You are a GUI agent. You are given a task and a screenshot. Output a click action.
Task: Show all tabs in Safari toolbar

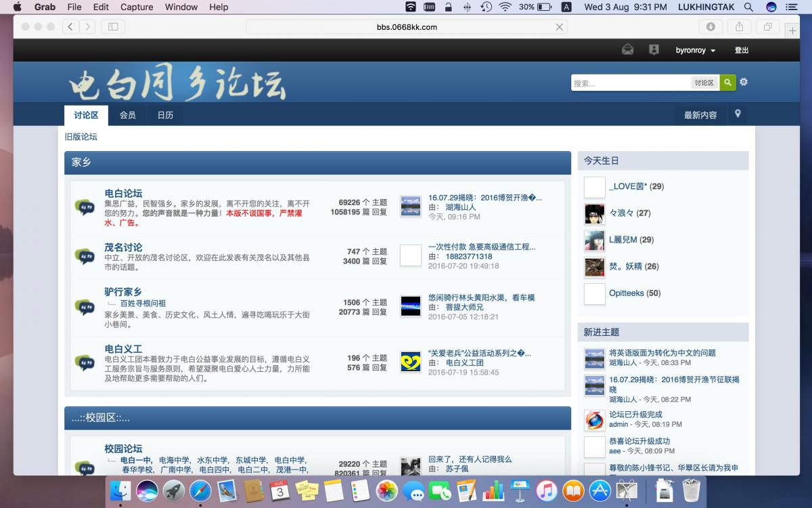pyautogui.click(x=768, y=27)
